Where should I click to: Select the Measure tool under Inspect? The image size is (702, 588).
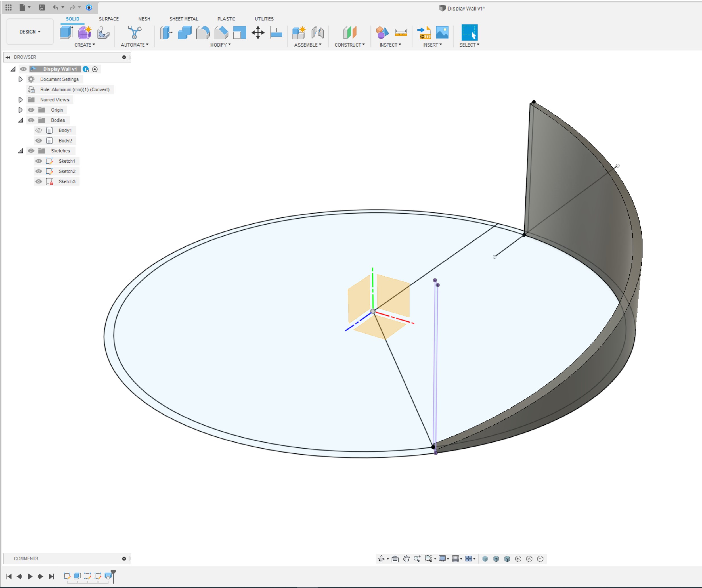[x=401, y=32]
